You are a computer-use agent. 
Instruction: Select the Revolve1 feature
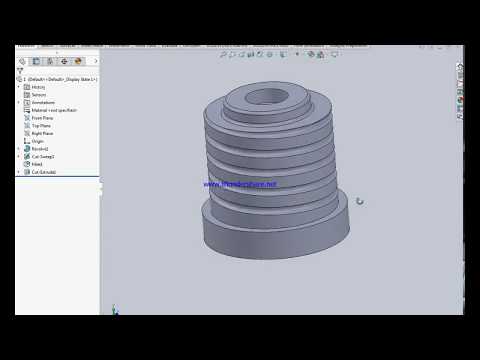pos(36,149)
